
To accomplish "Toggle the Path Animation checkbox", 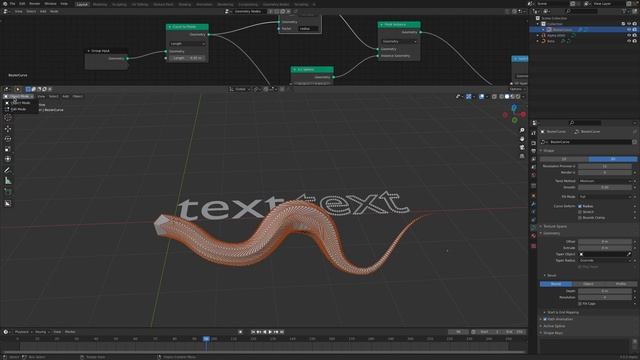I will 545,319.
